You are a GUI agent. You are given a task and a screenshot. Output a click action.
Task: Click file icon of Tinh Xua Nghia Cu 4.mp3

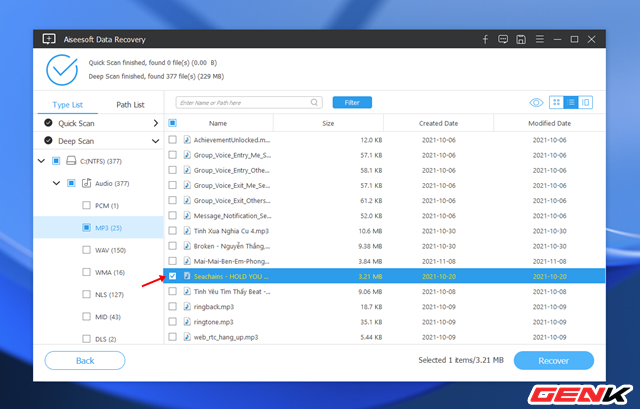[x=187, y=231]
